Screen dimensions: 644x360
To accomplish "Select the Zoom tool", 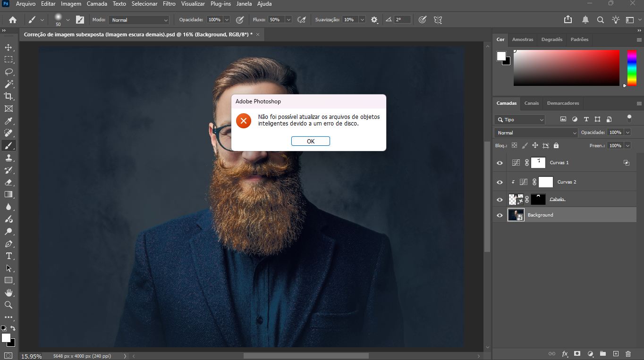I will [8, 305].
